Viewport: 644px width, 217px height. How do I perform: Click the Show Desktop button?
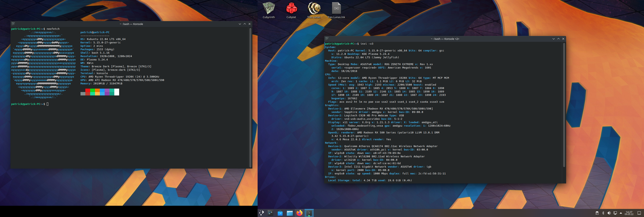coord(639,213)
